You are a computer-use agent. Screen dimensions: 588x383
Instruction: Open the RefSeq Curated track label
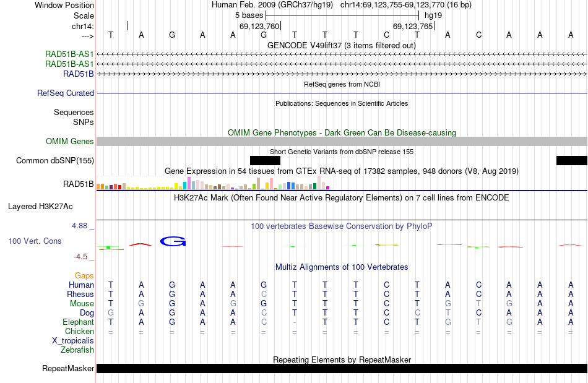66,93
